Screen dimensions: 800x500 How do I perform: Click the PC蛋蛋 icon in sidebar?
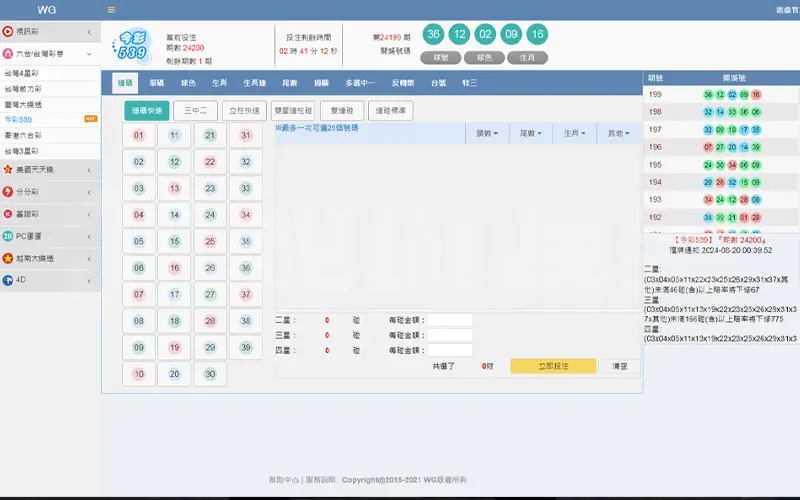pos(8,236)
